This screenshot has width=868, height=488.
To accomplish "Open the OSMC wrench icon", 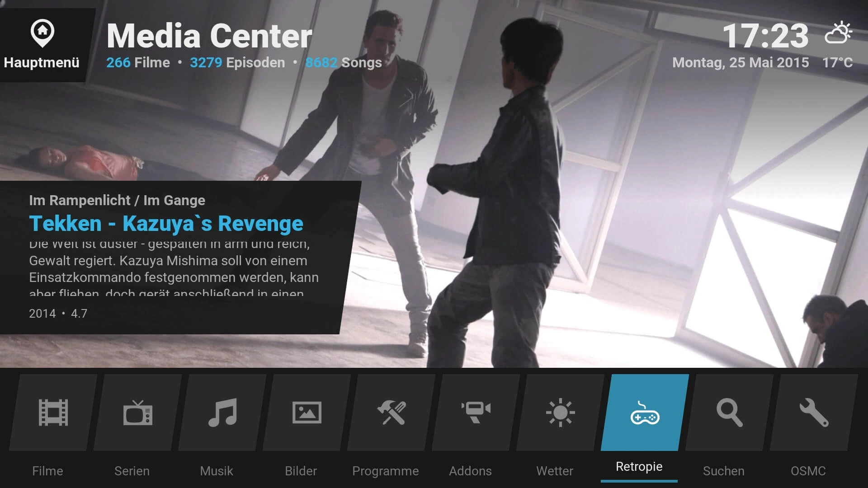I will 814,413.
